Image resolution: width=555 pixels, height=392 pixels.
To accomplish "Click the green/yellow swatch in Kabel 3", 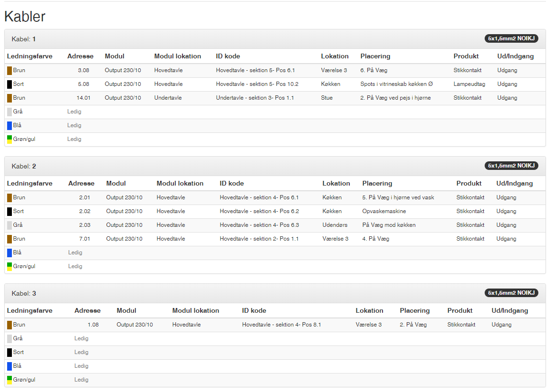I will point(10,380).
